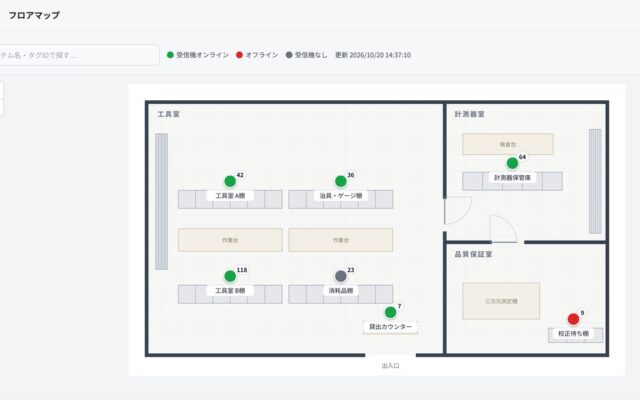This screenshot has height=400, width=640.
Task: Click the 三次元測定機 machine block
Action: (501, 301)
